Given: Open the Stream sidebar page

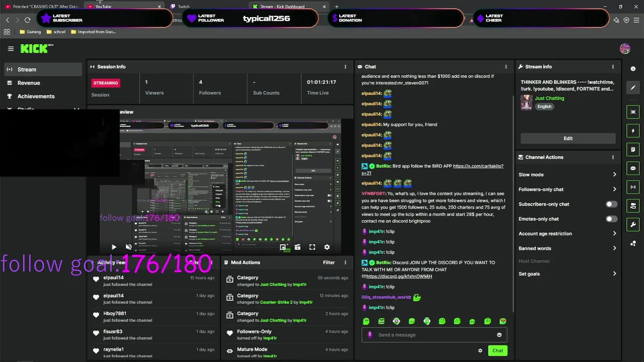Looking at the screenshot, I should point(43,69).
